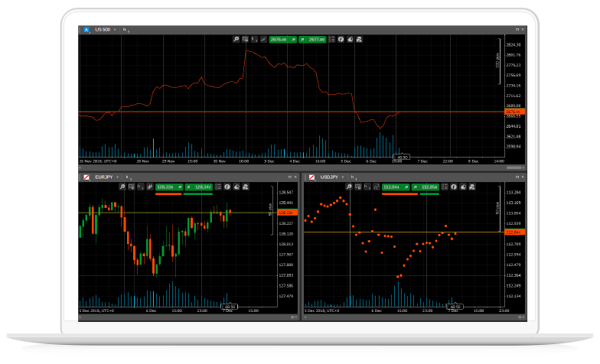The height and width of the screenshot is (364, 600).
Task: Take a chartshot of the USDJPY chart
Action: tap(472, 187)
